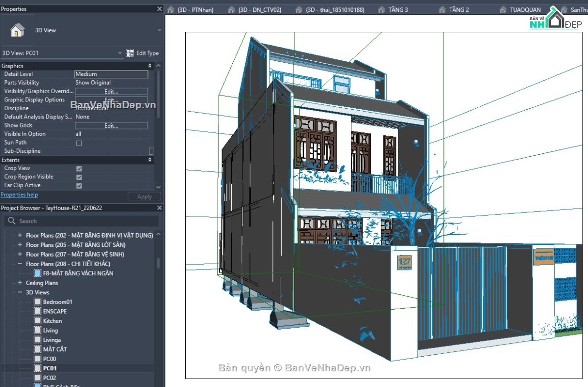This screenshot has width=588, height=387.
Task: Enable the Sun Path checkbox
Action: point(79,142)
